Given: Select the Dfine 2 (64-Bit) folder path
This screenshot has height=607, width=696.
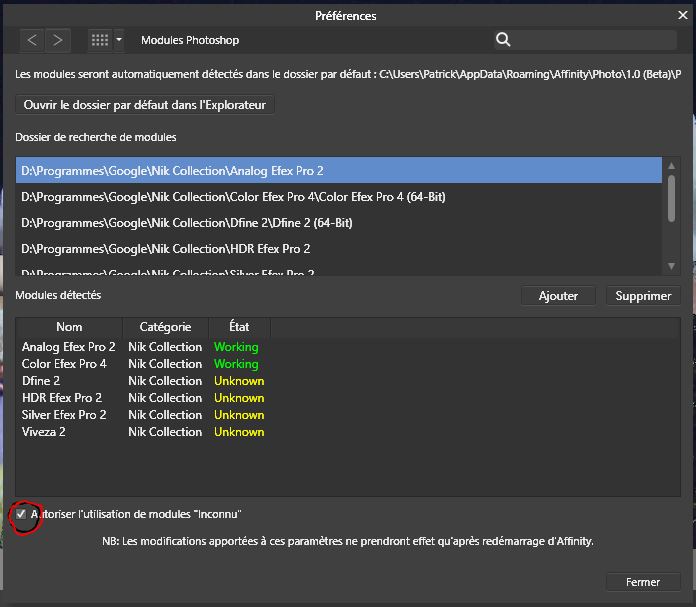Looking at the screenshot, I should (x=339, y=222).
